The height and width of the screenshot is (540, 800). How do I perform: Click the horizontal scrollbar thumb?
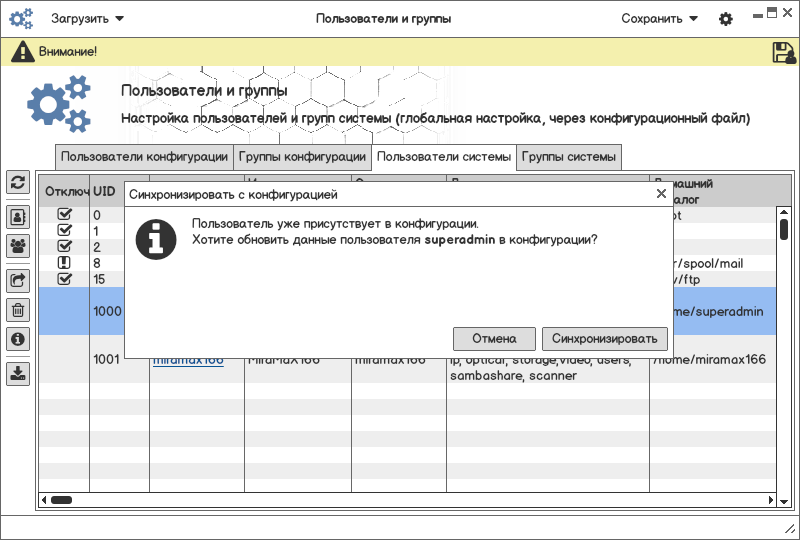[x=61, y=499]
